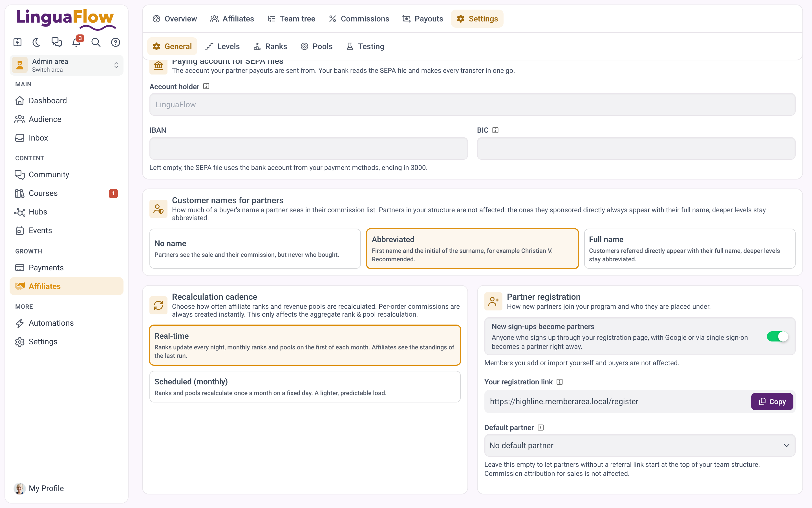Viewport: 812px width, 508px height.
Task: Open Automations in sidebar
Action: [x=67, y=323]
